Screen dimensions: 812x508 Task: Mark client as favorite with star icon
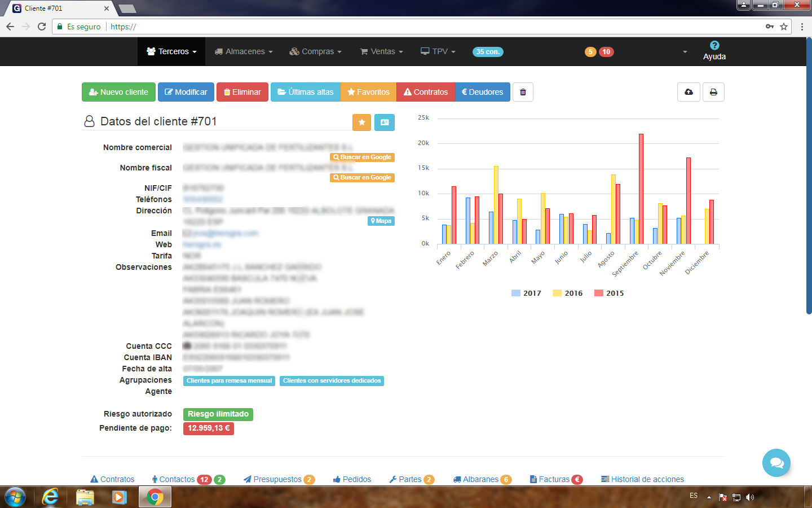pos(361,122)
